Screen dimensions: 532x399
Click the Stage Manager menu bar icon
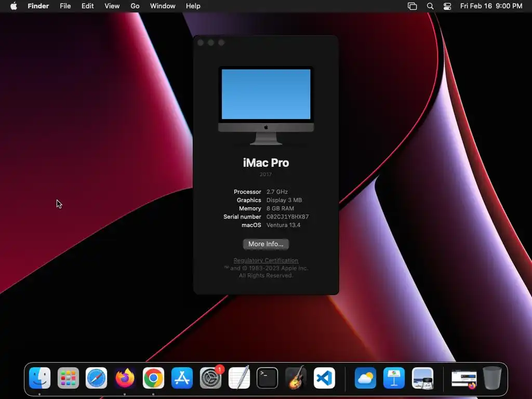pos(412,6)
